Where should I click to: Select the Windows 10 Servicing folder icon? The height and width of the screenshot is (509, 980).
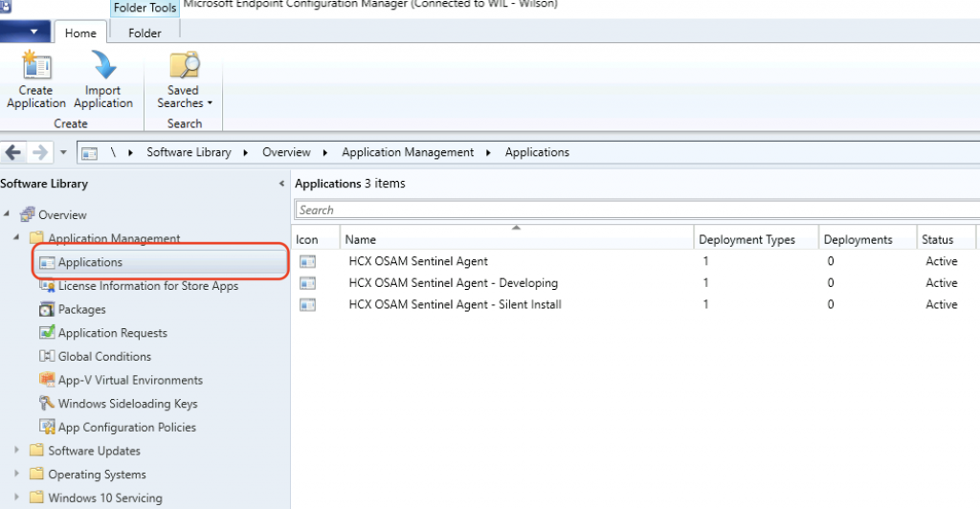click(37, 498)
